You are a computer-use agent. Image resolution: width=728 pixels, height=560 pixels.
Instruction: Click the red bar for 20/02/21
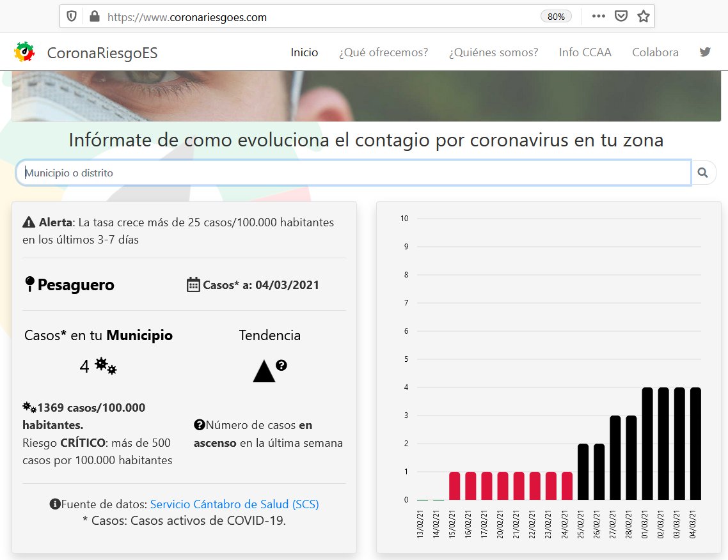coord(503,486)
